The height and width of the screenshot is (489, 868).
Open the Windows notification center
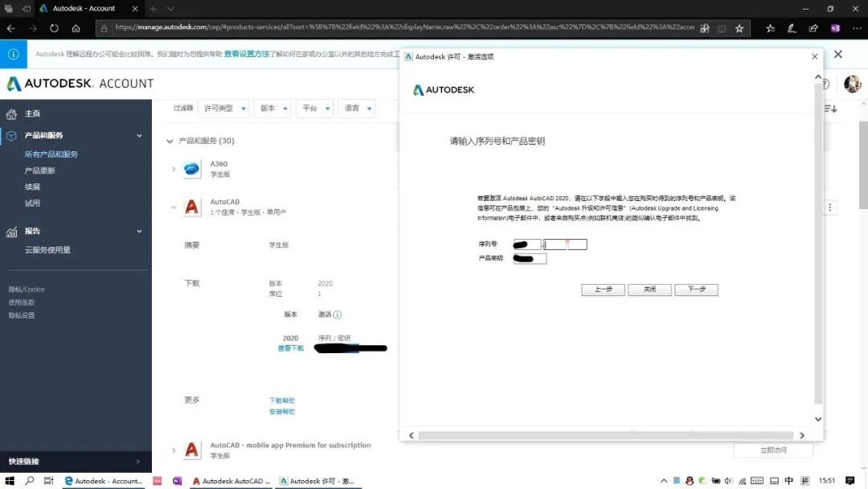point(850,481)
